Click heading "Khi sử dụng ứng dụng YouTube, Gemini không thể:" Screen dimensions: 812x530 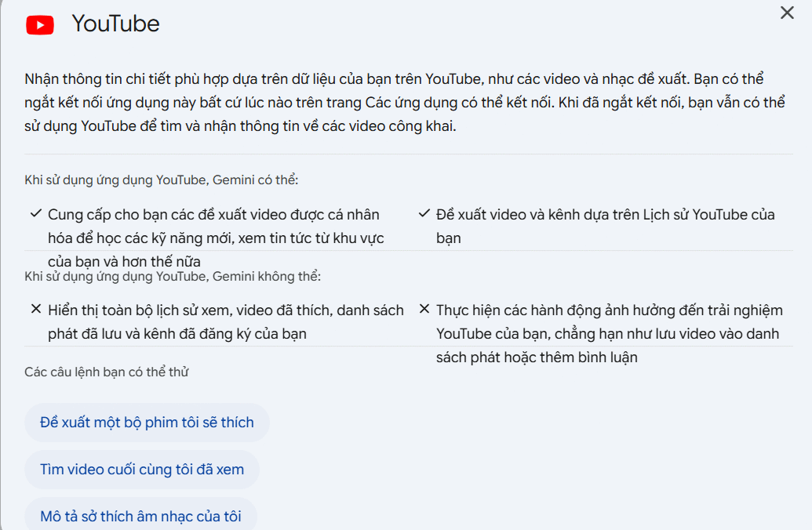coord(173,276)
